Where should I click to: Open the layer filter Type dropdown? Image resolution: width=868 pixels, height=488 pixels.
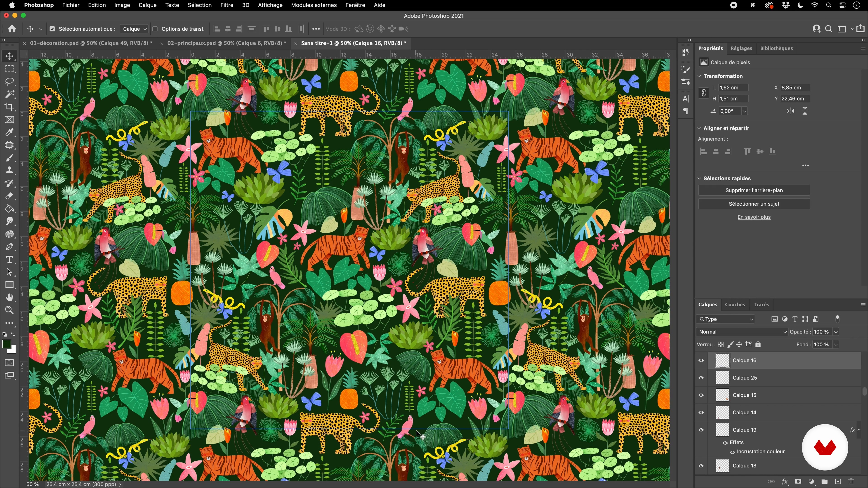(x=725, y=319)
